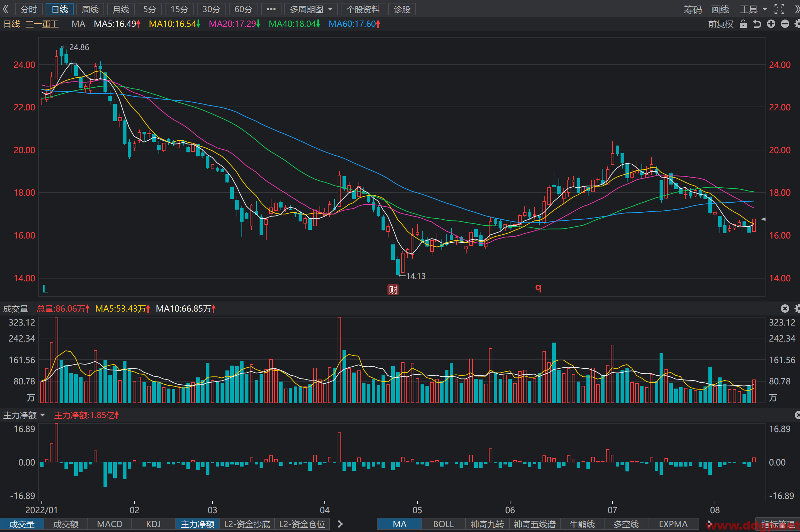800x532 pixels.
Task: Open 诊股 stock diagnosis
Action: click(402, 9)
